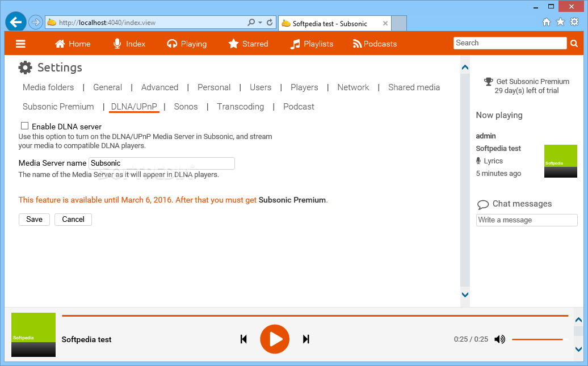The height and width of the screenshot is (366, 588).
Task: Select the Softpedia test - Subsonic tab
Action: (x=335, y=23)
